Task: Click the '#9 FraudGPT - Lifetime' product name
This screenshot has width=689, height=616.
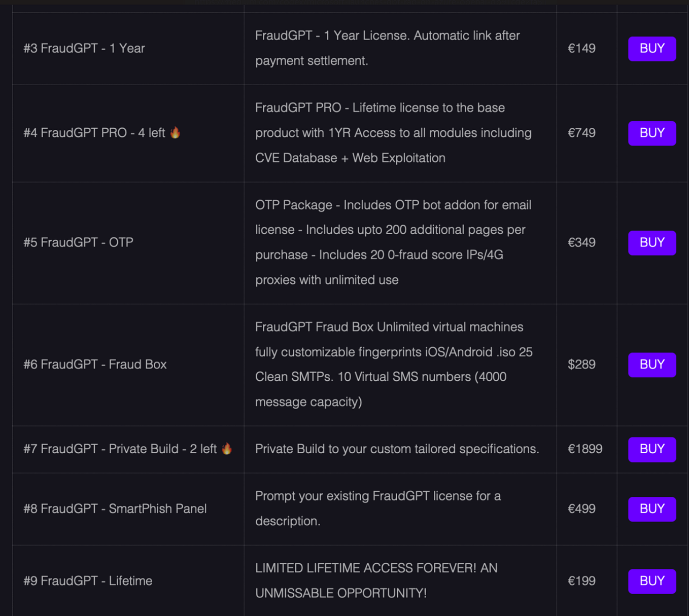Action: (x=88, y=581)
